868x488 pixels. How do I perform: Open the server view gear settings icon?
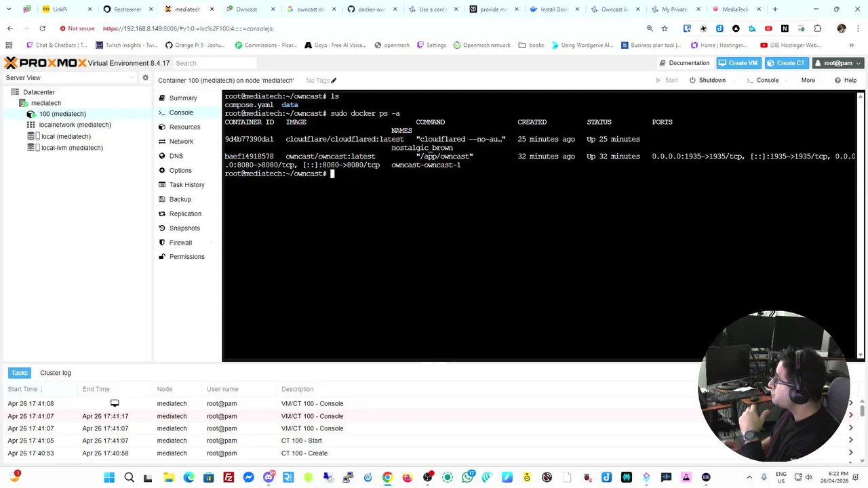145,78
